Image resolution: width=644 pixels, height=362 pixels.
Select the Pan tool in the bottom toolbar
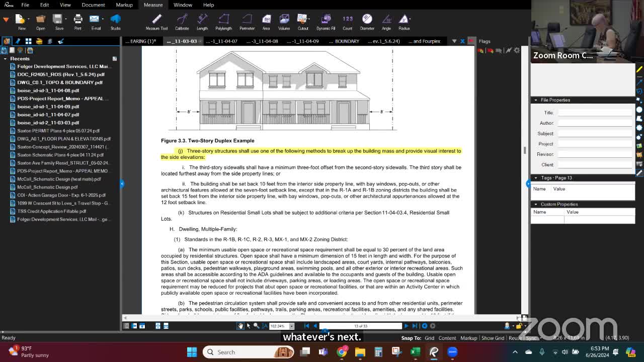pyautogui.click(x=240, y=326)
